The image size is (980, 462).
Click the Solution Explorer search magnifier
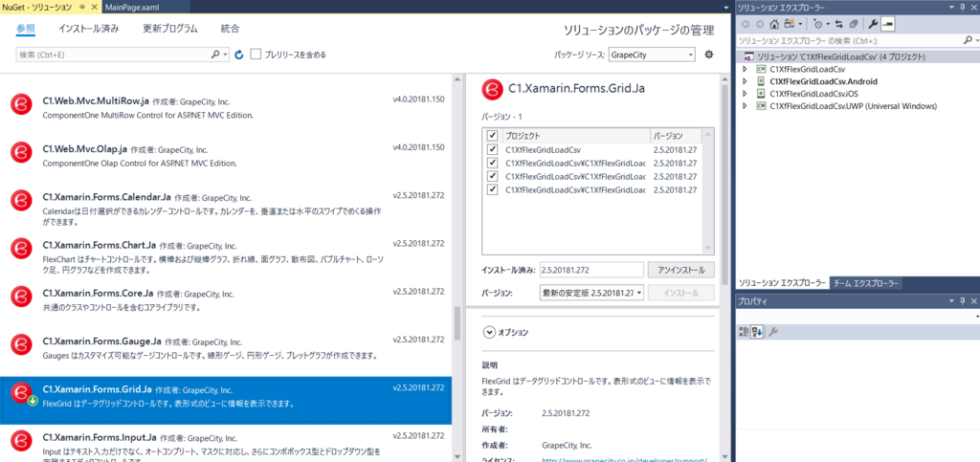point(967,40)
